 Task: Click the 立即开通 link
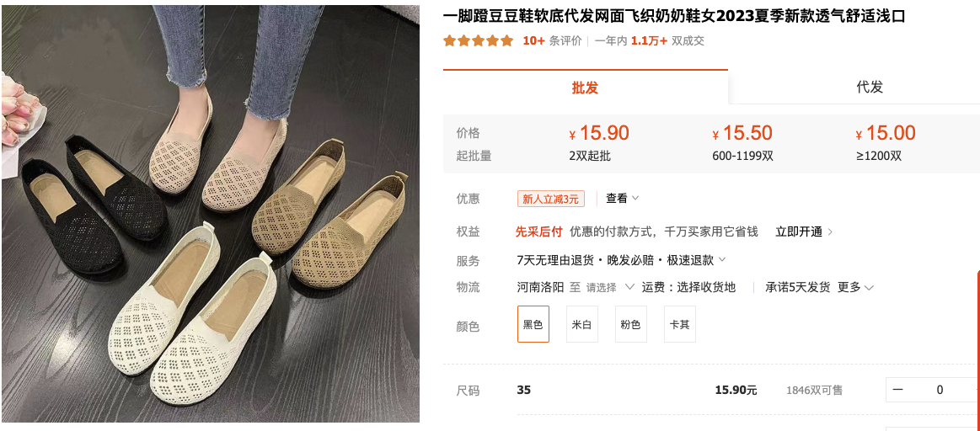click(799, 231)
